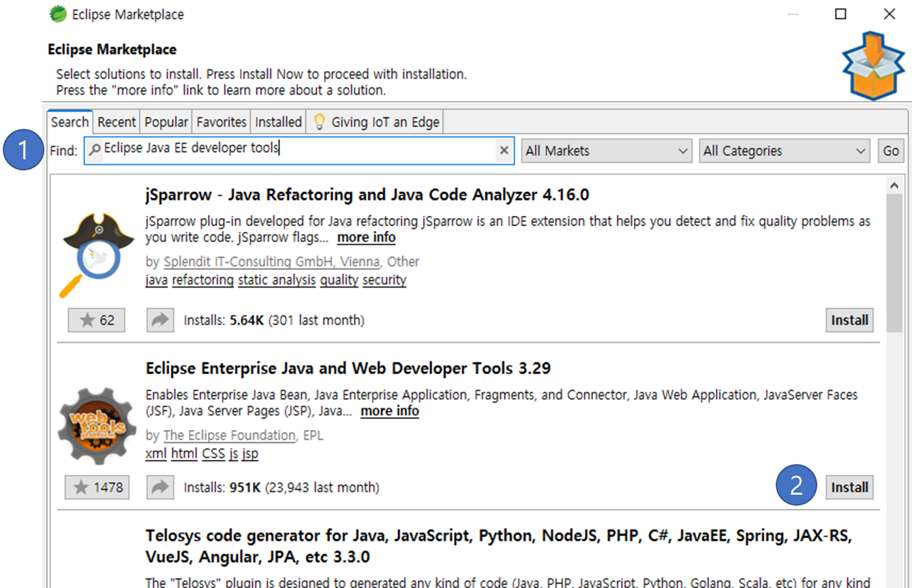
Task: Switch to the Search tab
Action: tap(70, 122)
